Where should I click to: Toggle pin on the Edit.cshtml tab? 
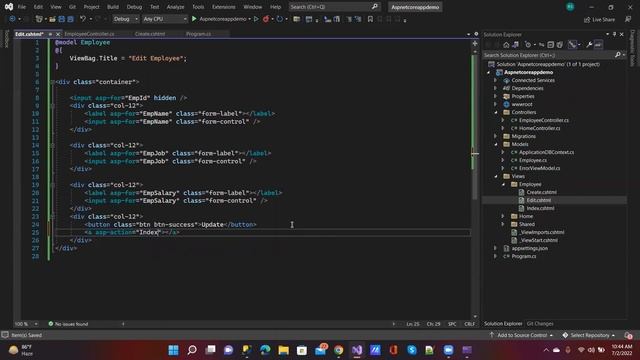50,34
